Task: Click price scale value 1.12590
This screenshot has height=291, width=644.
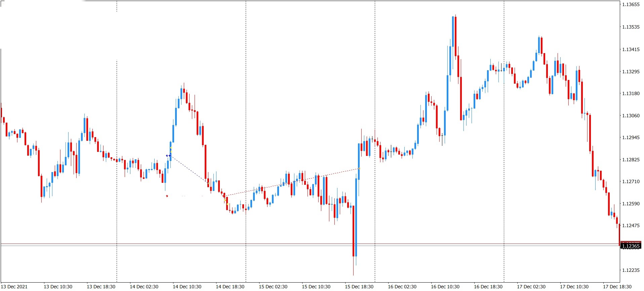Action: pyautogui.click(x=631, y=204)
